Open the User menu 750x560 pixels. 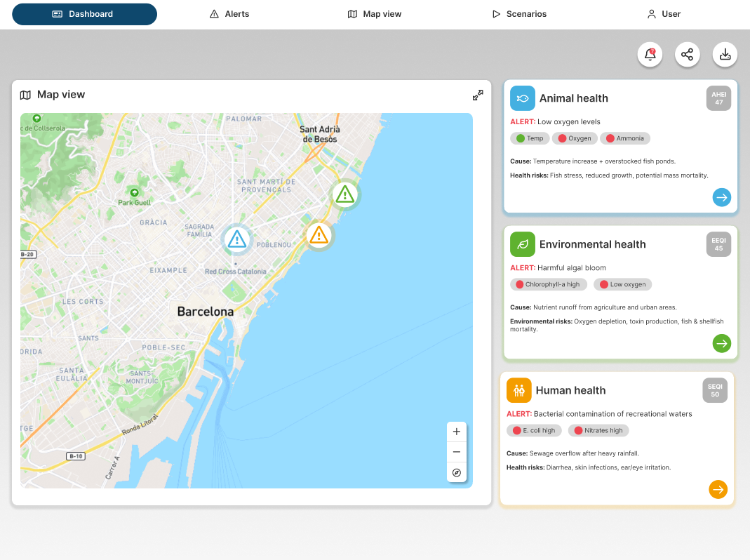click(x=664, y=14)
